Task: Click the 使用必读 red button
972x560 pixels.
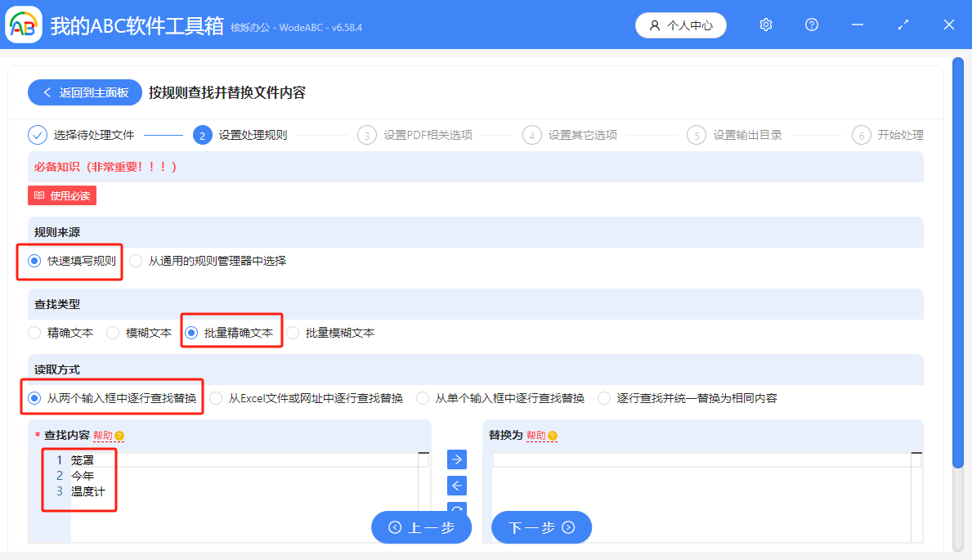Action: [61, 195]
